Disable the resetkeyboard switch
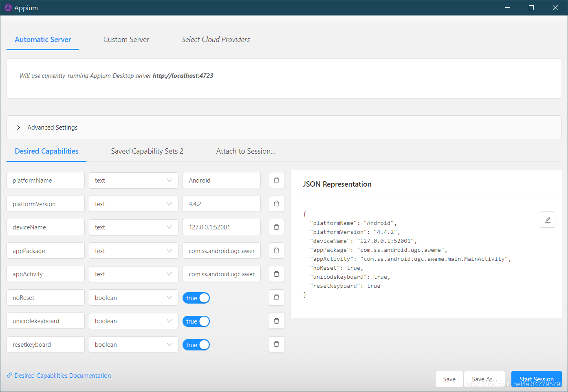Image resolution: width=568 pixels, height=392 pixels. (x=196, y=345)
